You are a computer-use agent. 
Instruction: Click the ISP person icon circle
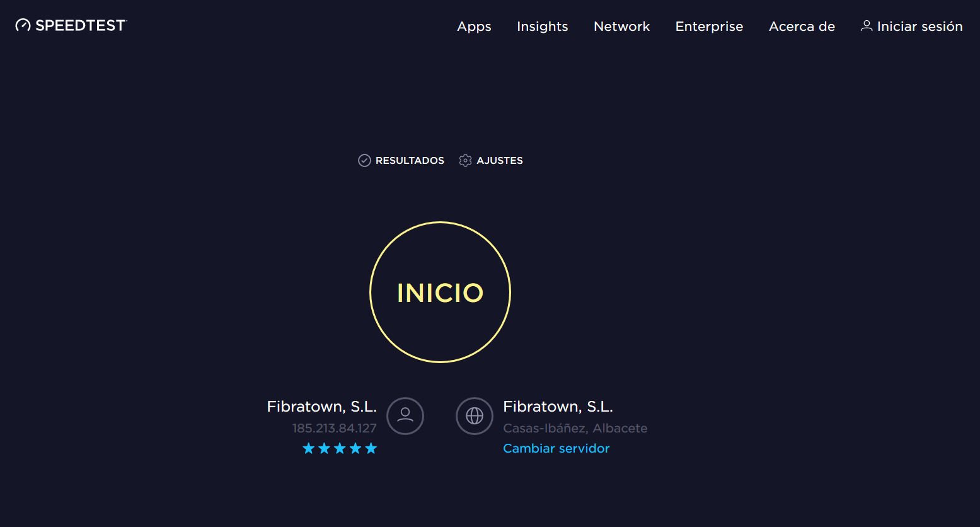coord(405,416)
